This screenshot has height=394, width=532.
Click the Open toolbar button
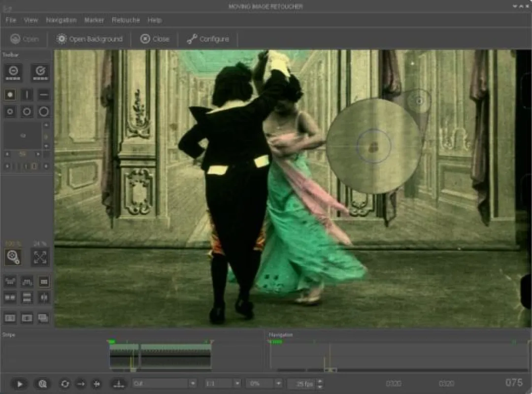tap(25, 39)
